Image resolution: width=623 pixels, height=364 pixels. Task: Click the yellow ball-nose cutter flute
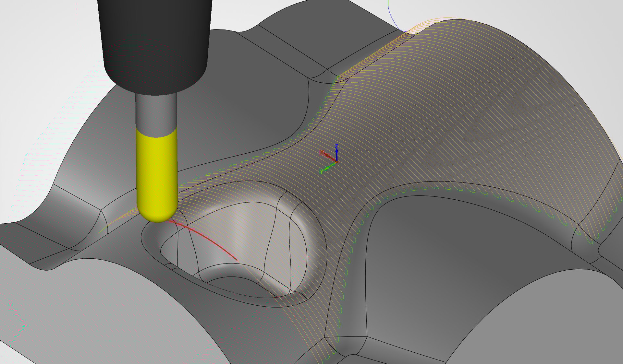pos(157,169)
